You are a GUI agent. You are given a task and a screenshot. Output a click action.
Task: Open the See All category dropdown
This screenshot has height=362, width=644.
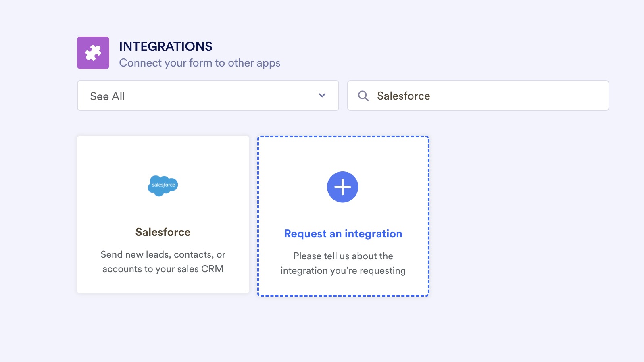coord(208,96)
